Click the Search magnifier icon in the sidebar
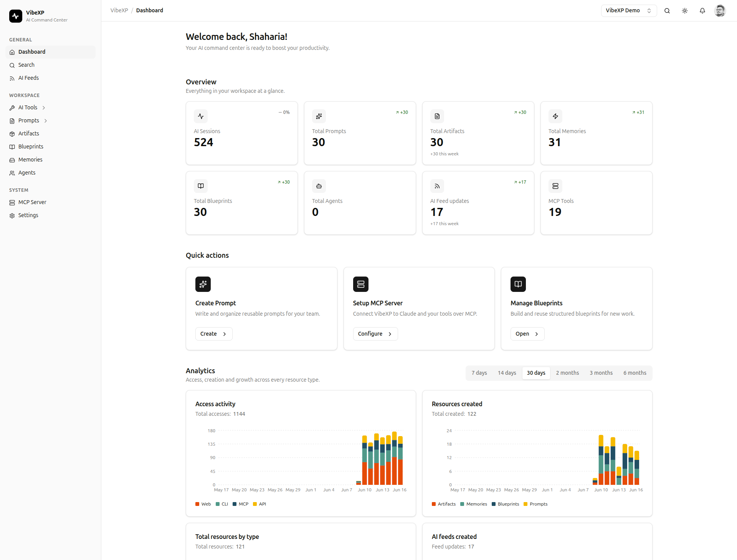 pyautogui.click(x=12, y=65)
